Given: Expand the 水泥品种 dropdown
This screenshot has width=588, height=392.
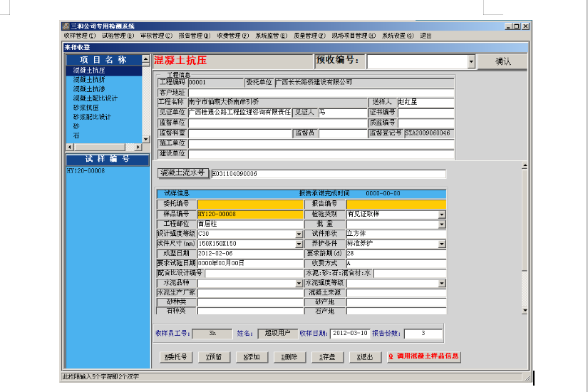Looking at the screenshot, I should point(299,283).
